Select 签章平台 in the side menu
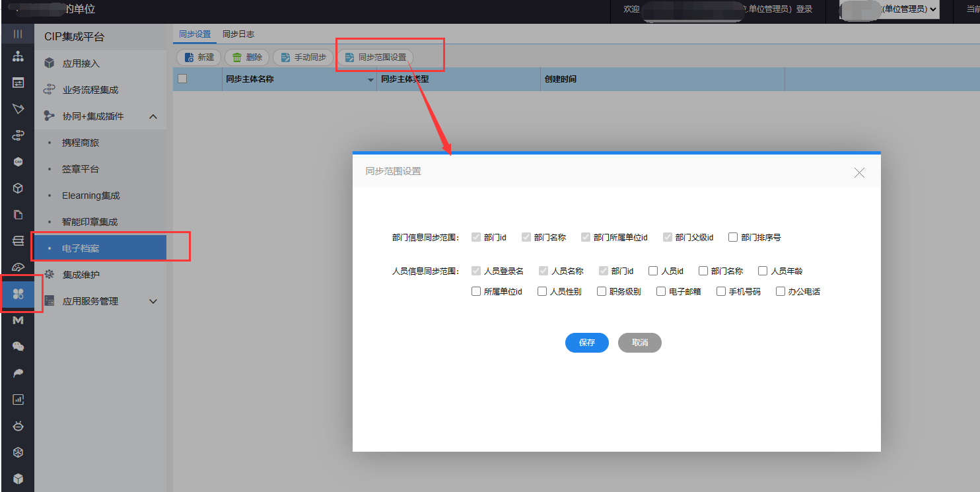 (81, 169)
